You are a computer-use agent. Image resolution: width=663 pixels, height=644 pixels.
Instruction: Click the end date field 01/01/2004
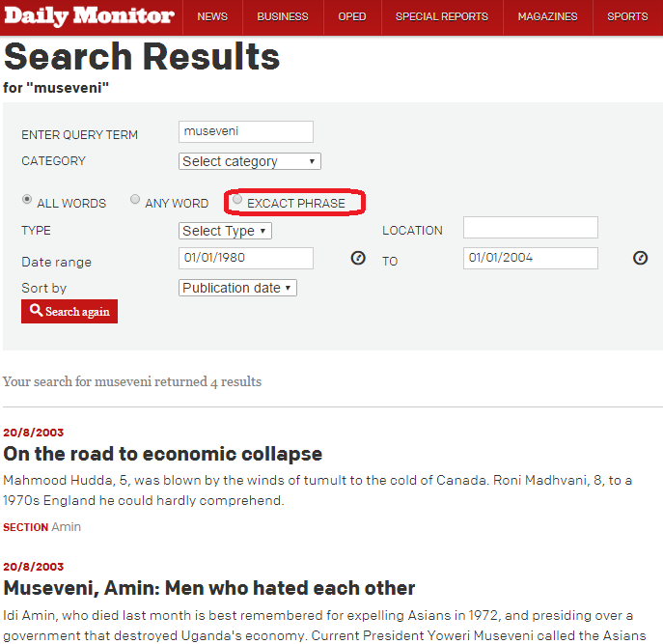(x=530, y=258)
